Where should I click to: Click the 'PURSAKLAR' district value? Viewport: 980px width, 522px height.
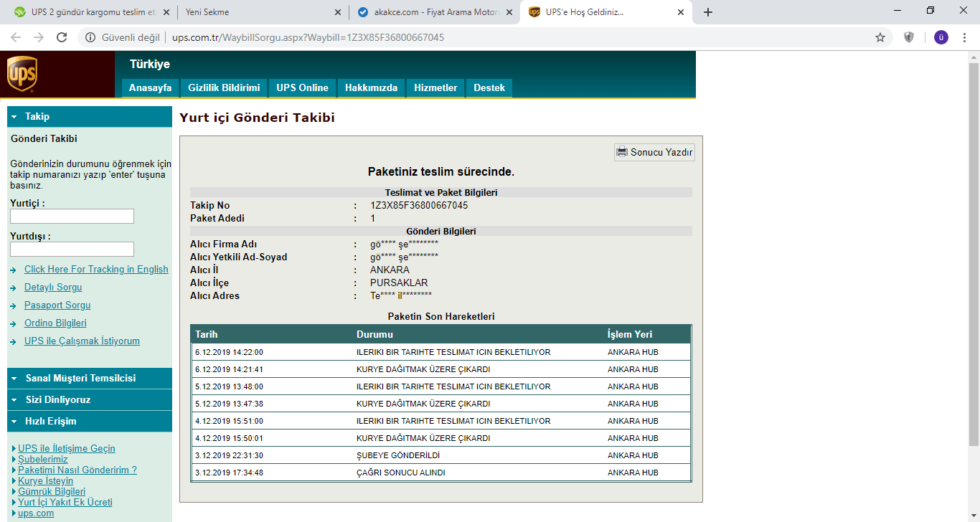(399, 283)
